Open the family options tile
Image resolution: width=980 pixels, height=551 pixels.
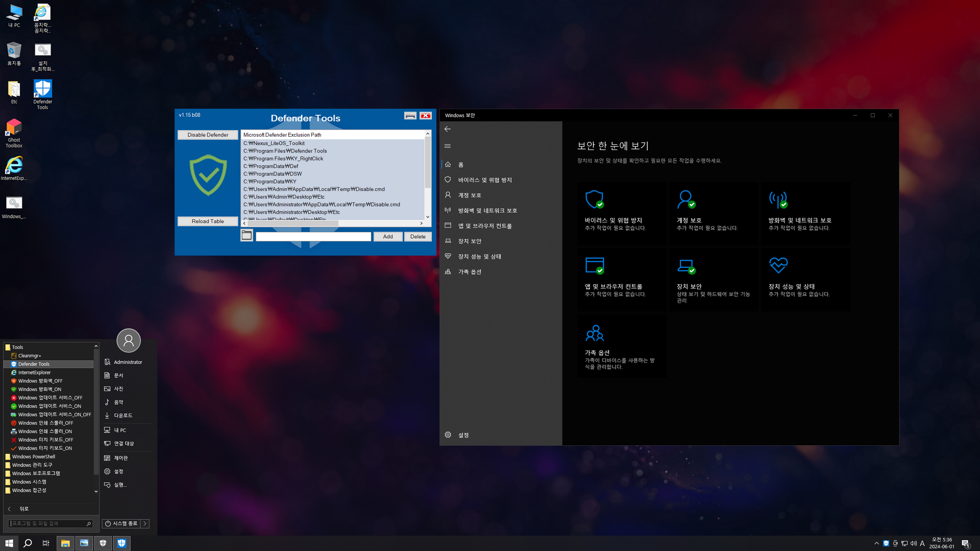[622, 346]
